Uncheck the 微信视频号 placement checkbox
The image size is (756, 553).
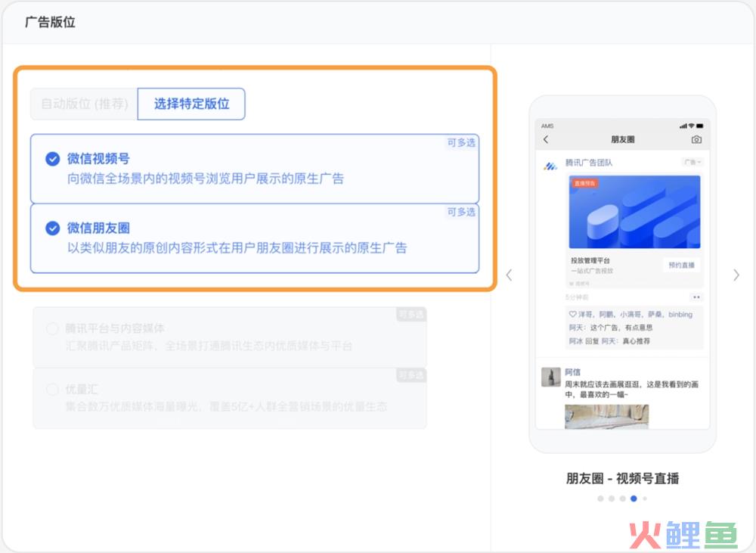point(52,159)
